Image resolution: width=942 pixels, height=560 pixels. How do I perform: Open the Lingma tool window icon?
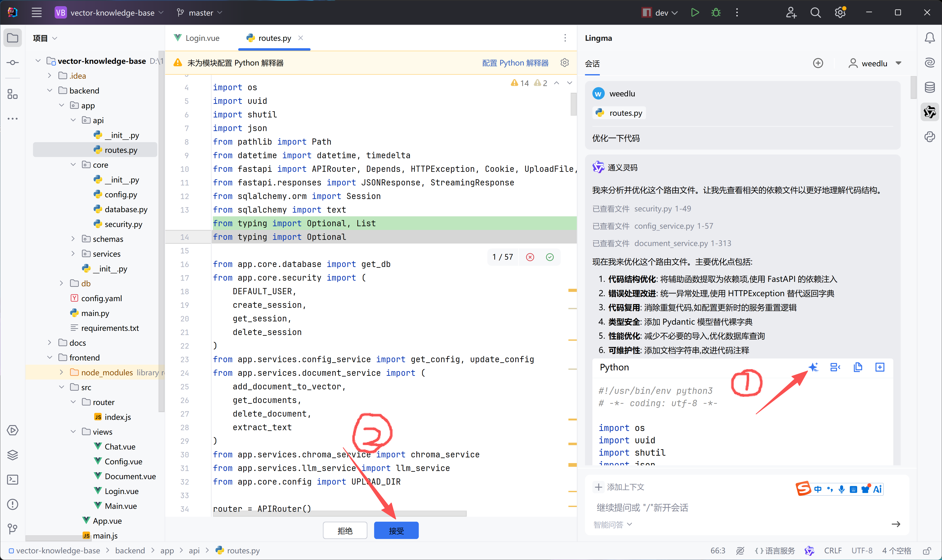[x=930, y=112]
